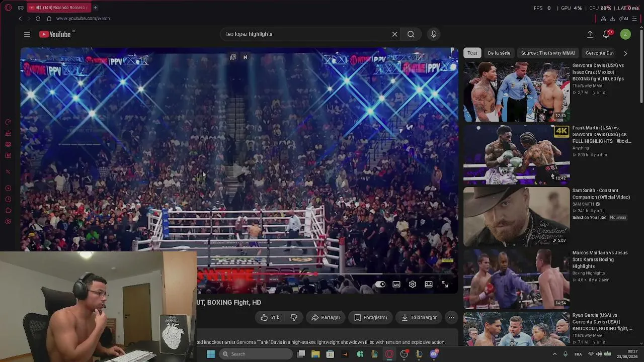Open the Opera menu logo
Screen dimensions: 644x362
(8, 8)
